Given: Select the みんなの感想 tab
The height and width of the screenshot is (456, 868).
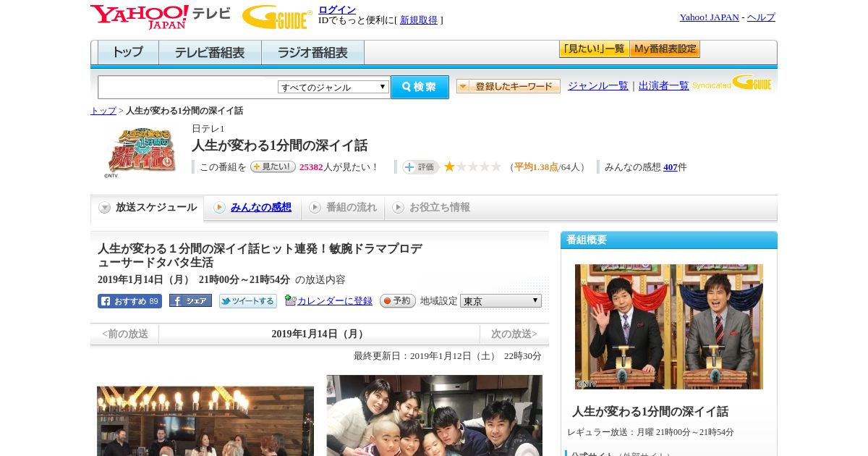Looking at the screenshot, I should 252,208.
